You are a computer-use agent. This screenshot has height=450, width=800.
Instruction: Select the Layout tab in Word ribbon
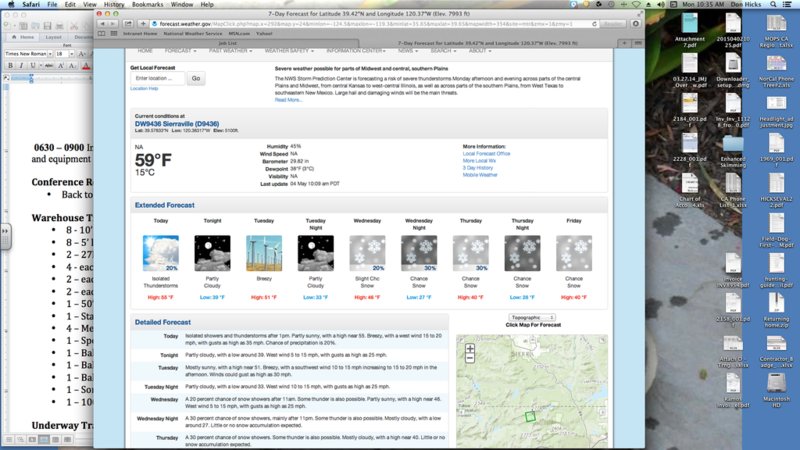[53, 37]
